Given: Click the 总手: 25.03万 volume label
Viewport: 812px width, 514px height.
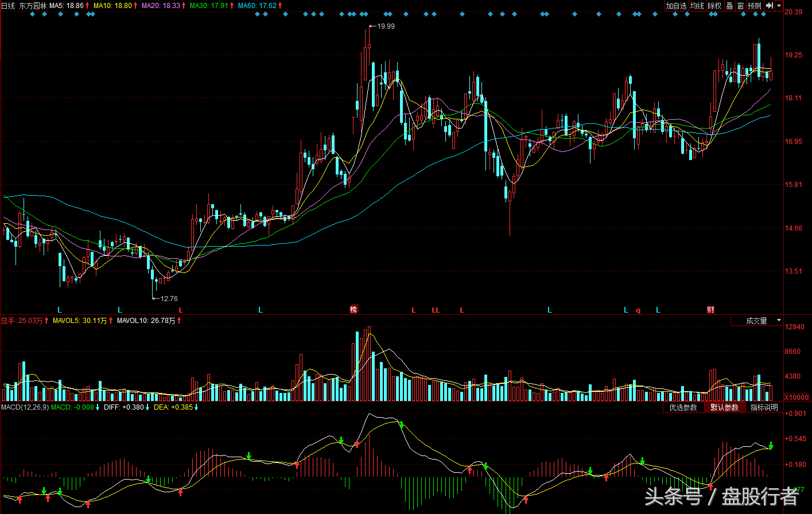Looking at the screenshot, I should (22, 321).
